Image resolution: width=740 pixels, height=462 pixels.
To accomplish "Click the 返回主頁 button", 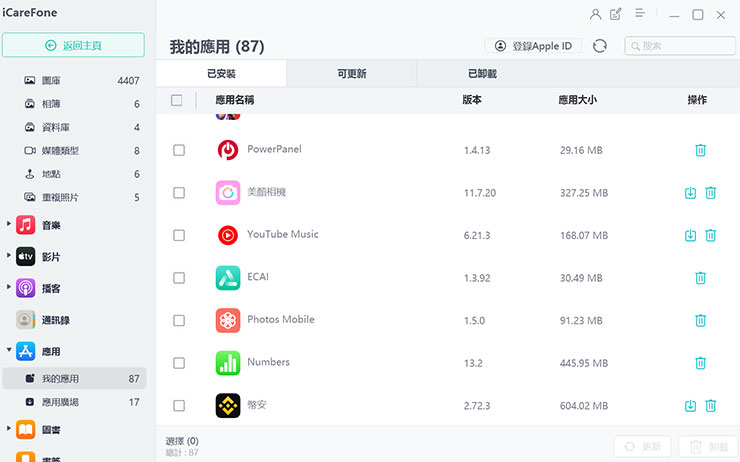I will pos(73,45).
